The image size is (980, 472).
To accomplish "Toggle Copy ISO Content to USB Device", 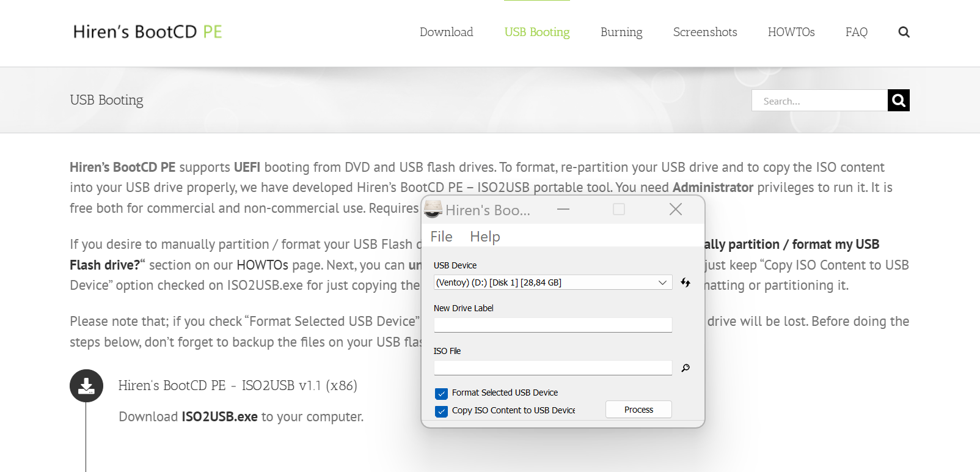I will click(x=441, y=411).
